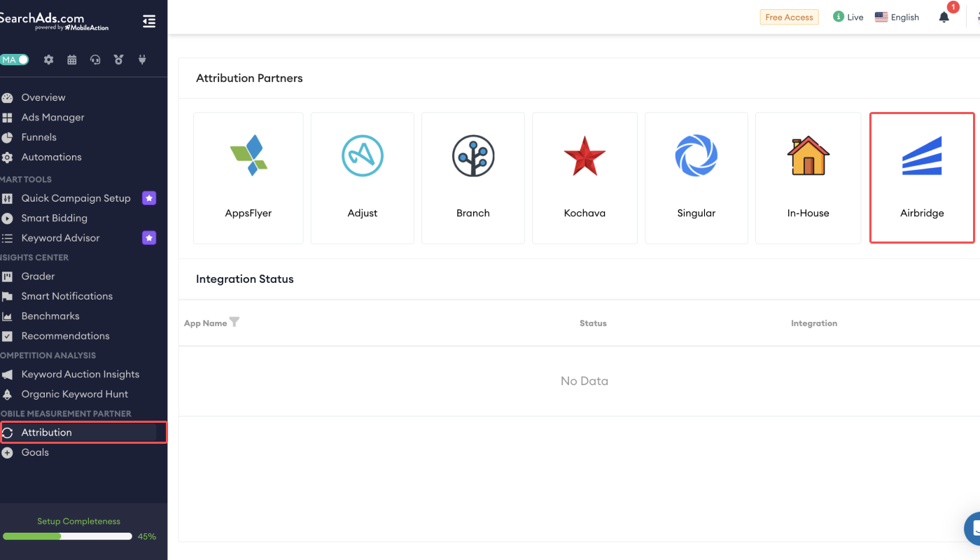Go to Overview in the sidebar
Image resolution: width=980 pixels, height=560 pixels.
pos(43,97)
